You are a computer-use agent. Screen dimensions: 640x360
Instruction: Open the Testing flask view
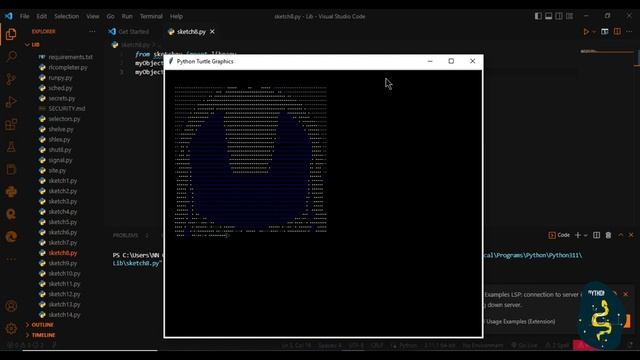coord(11,147)
